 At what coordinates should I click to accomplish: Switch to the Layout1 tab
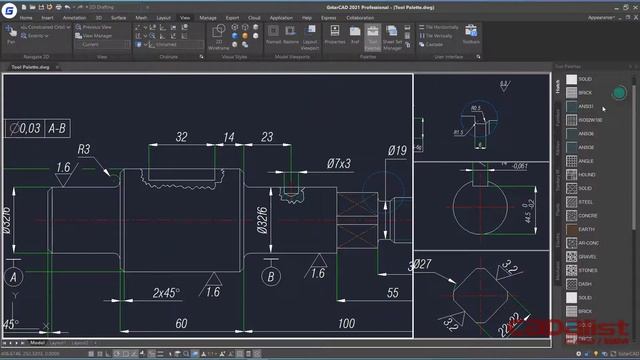pos(58,343)
